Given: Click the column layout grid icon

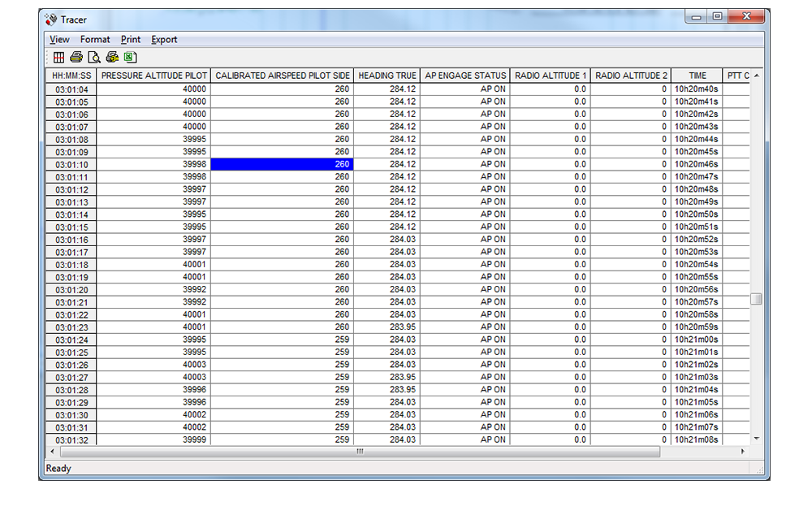Looking at the screenshot, I should (x=58, y=58).
